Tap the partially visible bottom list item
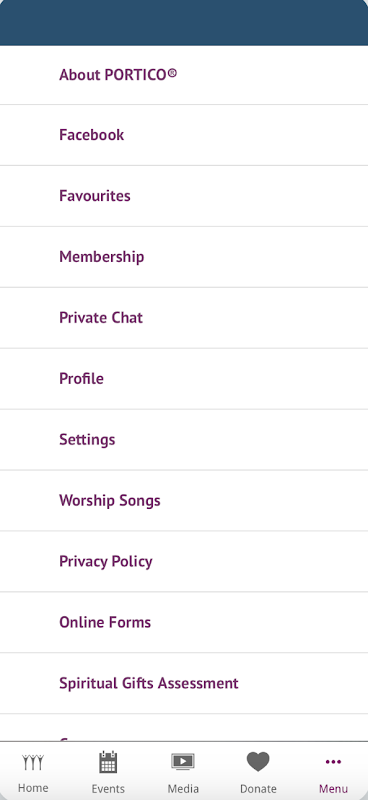Viewport: 368px width, 800px height. point(184,728)
